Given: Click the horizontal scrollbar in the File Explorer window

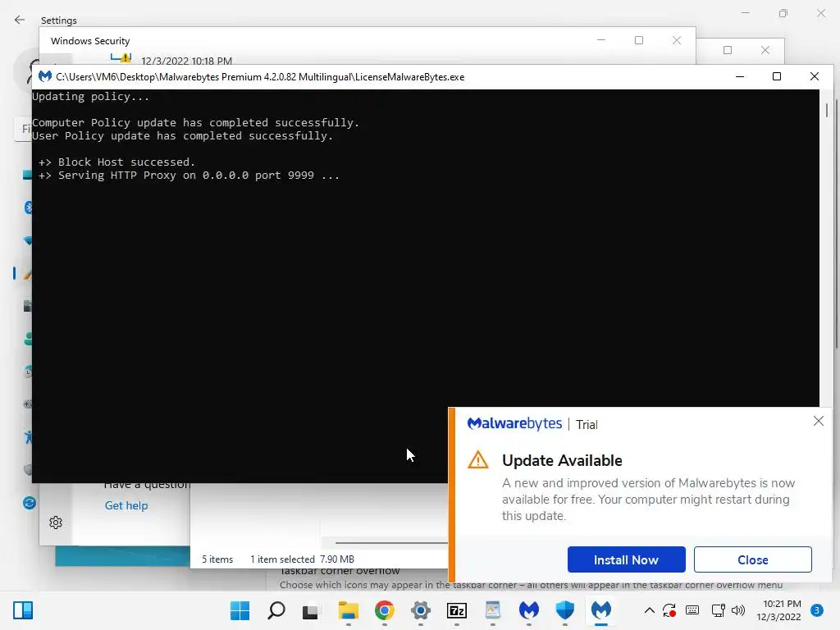Looking at the screenshot, I should pyautogui.click(x=391, y=543).
